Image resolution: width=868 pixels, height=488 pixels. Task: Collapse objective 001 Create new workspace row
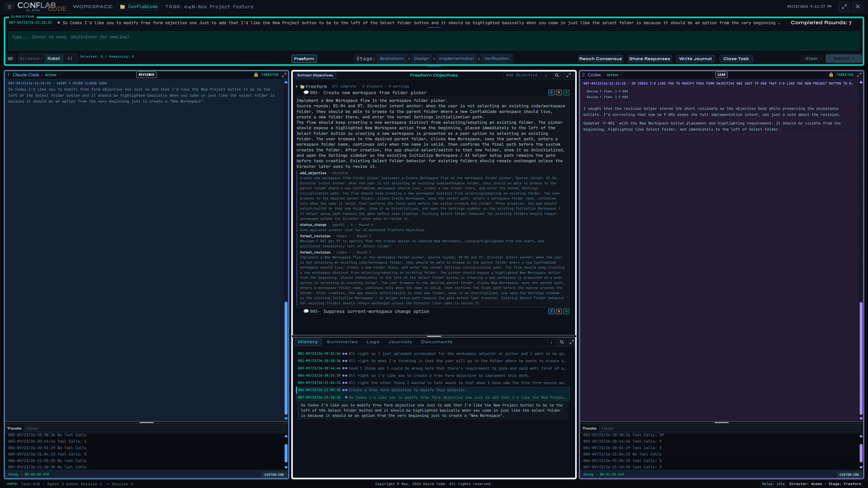click(x=375, y=93)
